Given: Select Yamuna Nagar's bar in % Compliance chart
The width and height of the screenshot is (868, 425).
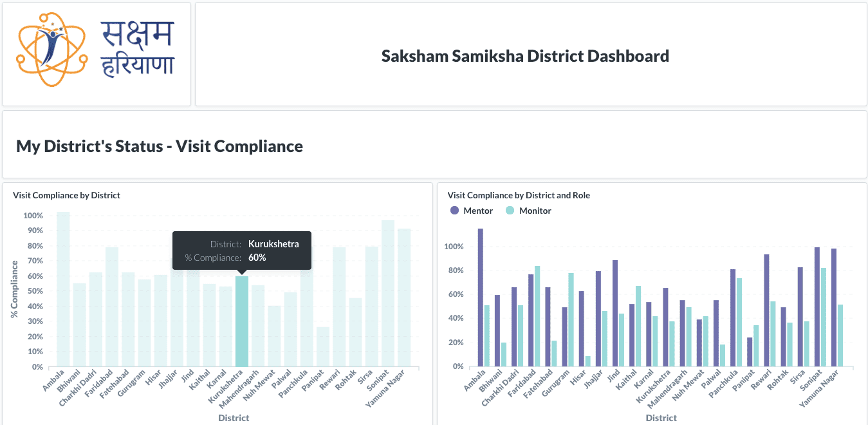Looking at the screenshot, I should (x=404, y=297).
